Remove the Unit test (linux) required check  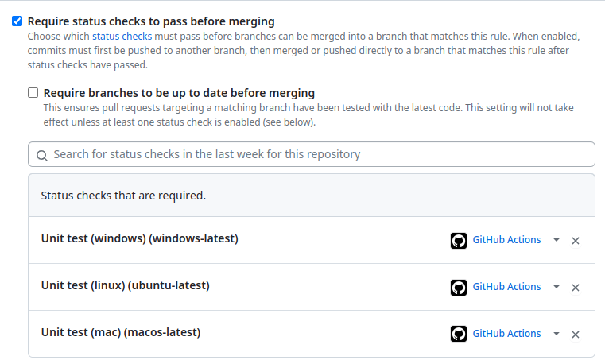[576, 288]
